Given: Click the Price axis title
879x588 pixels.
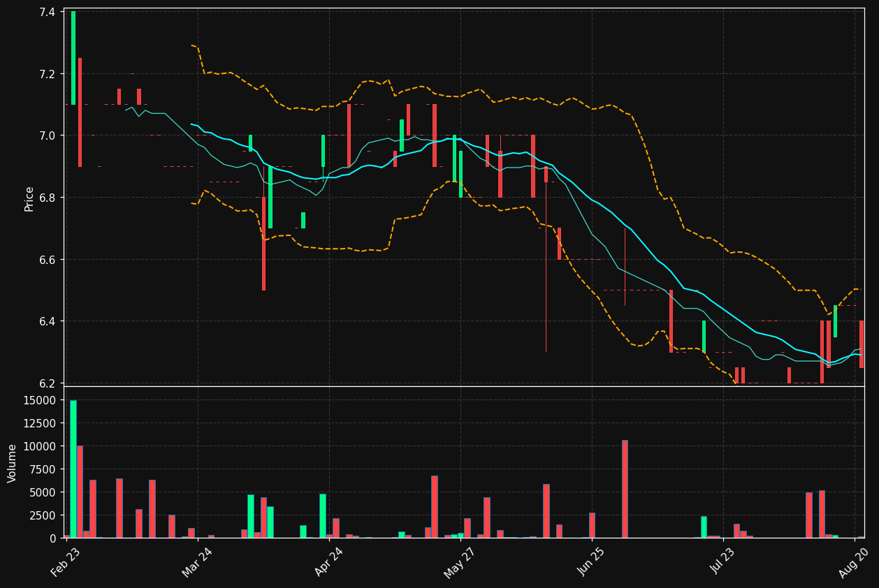Looking at the screenshot, I should point(29,198).
